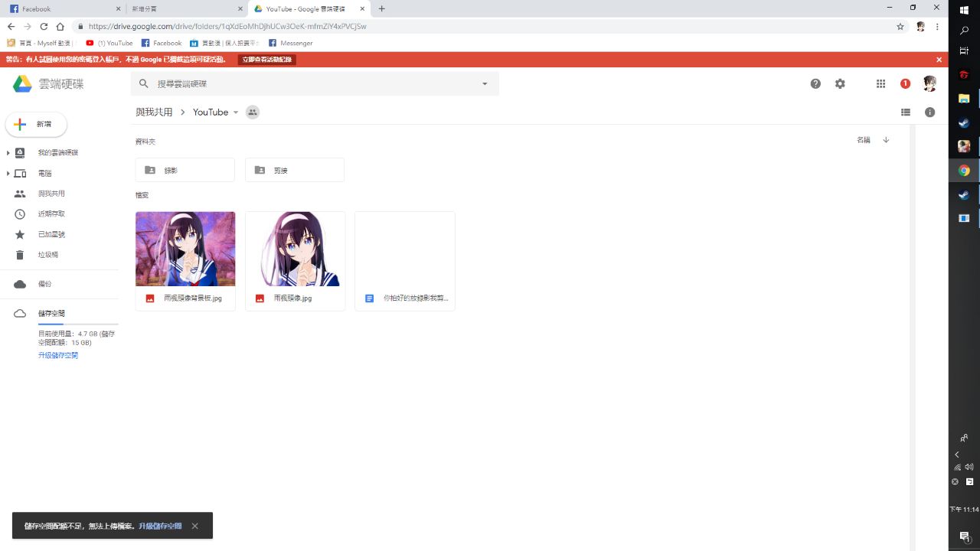The image size is (980, 551).
Task: Open the Google account avatar in Drive
Action: click(x=929, y=83)
